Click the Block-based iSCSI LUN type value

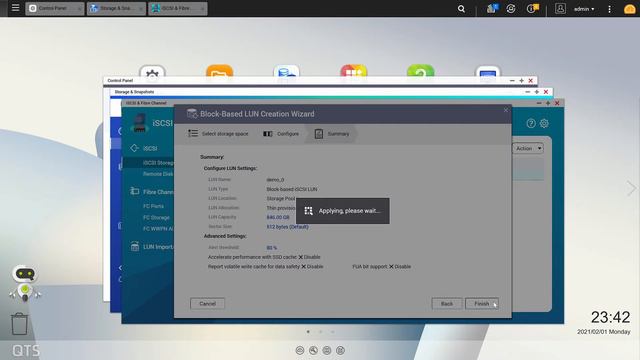tap(292, 189)
